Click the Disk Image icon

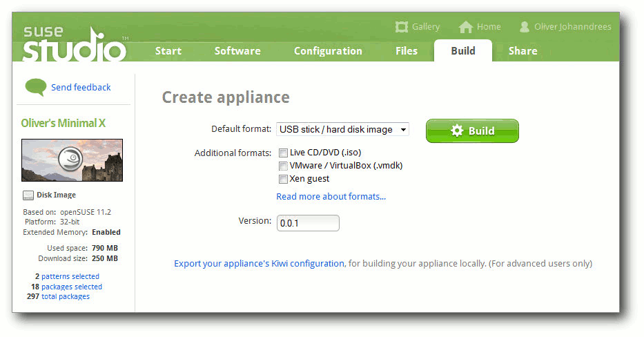[x=28, y=195]
